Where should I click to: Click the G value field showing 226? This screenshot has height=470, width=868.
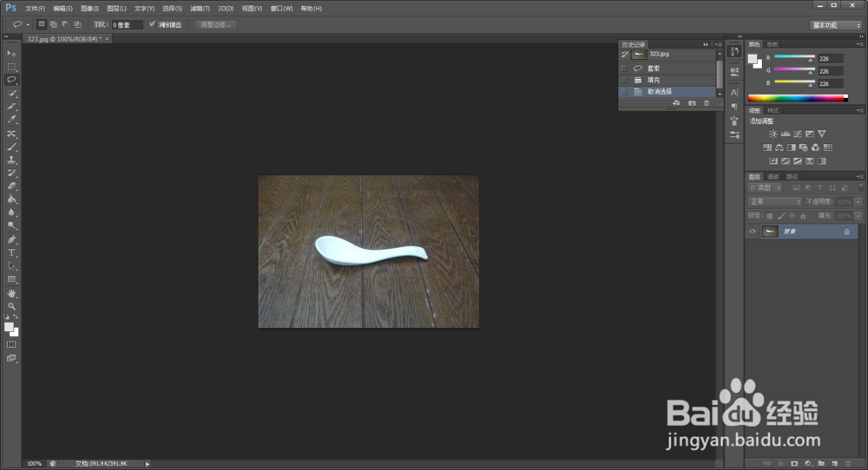tap(831, 71)
